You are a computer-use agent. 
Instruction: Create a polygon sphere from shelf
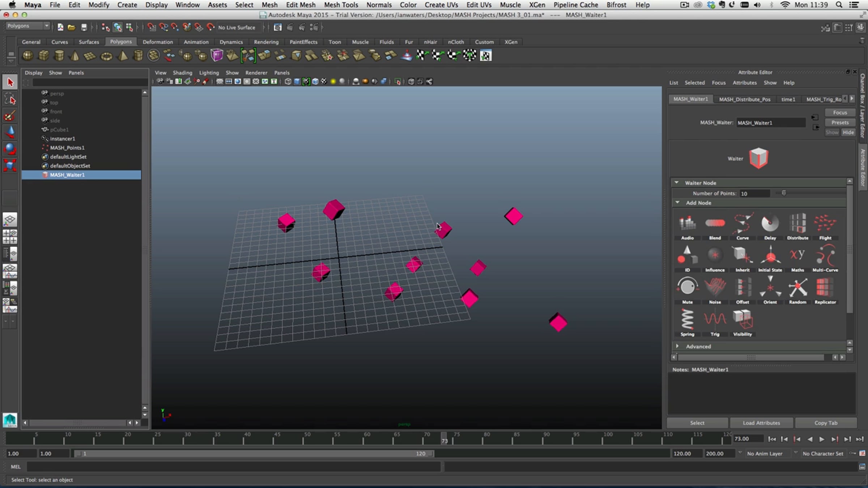coord(27,56)
